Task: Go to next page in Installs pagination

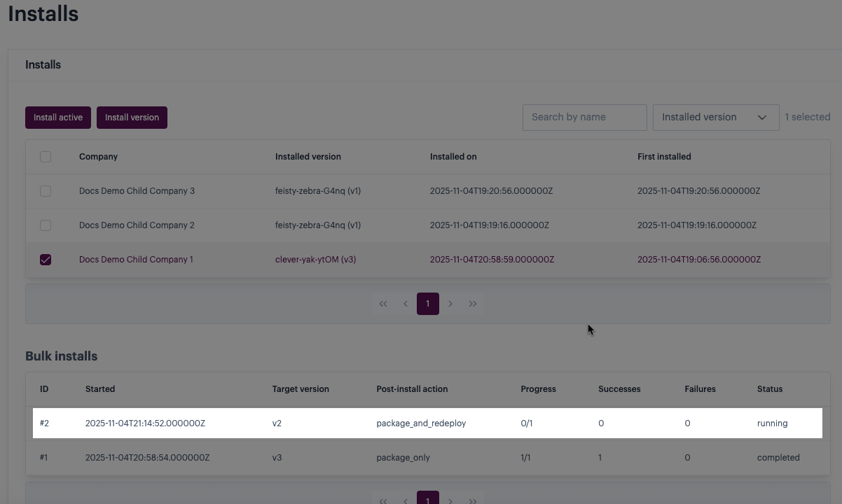Action: pyautogui.click(x=450, y=304)
